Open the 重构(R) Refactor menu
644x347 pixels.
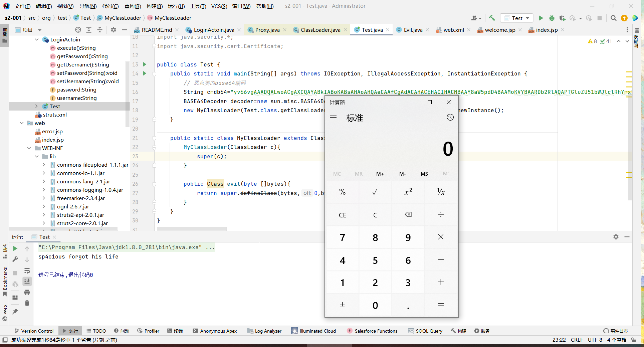pyautogui.click(x=133, y=6)
